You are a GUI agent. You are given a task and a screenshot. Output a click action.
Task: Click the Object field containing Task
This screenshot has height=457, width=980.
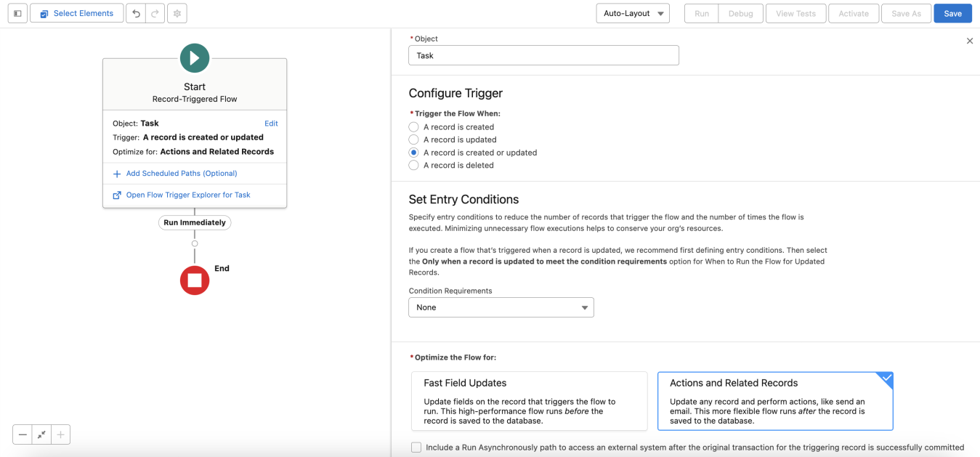pyautogui.click(x=543, y=55)
